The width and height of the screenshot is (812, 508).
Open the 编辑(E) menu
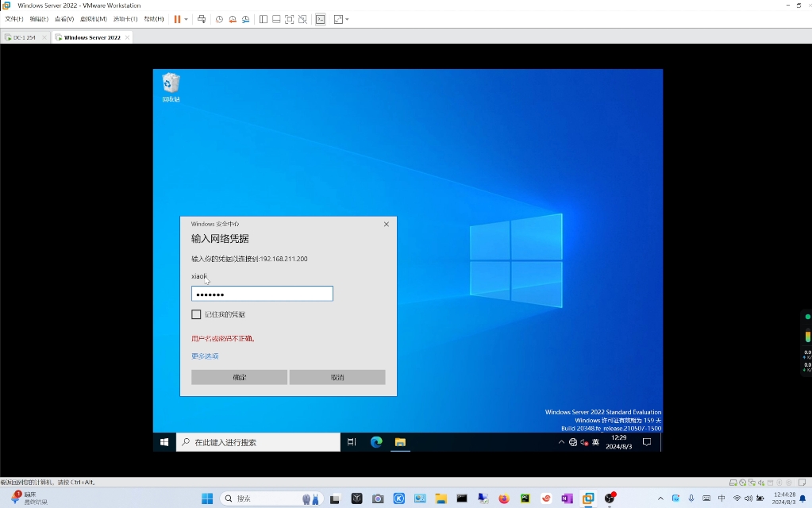pos(39,19)
